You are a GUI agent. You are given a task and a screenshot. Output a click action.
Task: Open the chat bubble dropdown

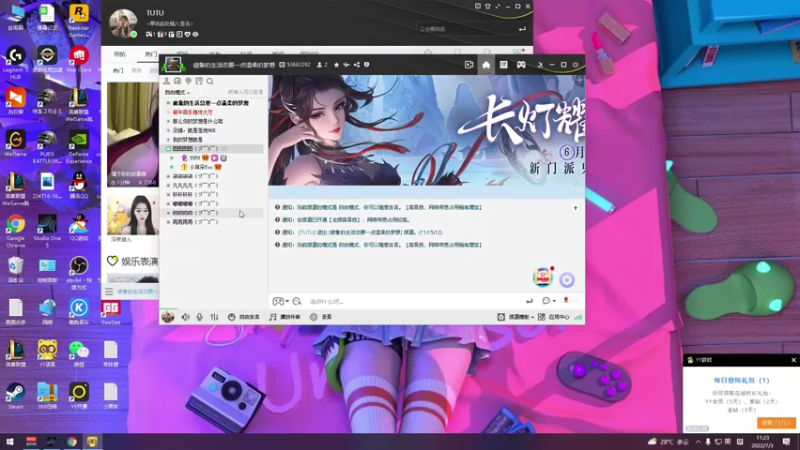549,301
